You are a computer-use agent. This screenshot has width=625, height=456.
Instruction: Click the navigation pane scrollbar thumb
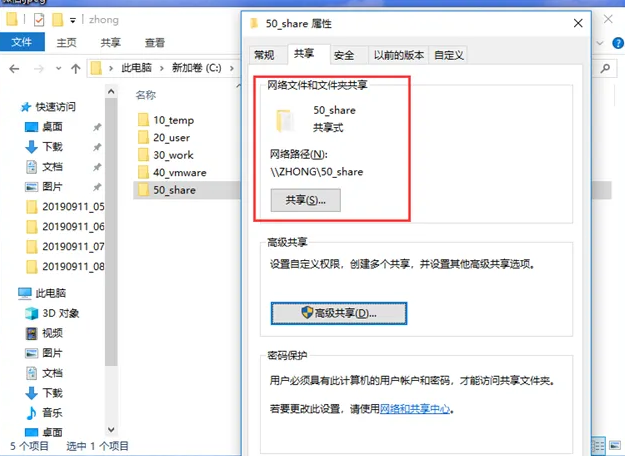(x=111, y=232)
